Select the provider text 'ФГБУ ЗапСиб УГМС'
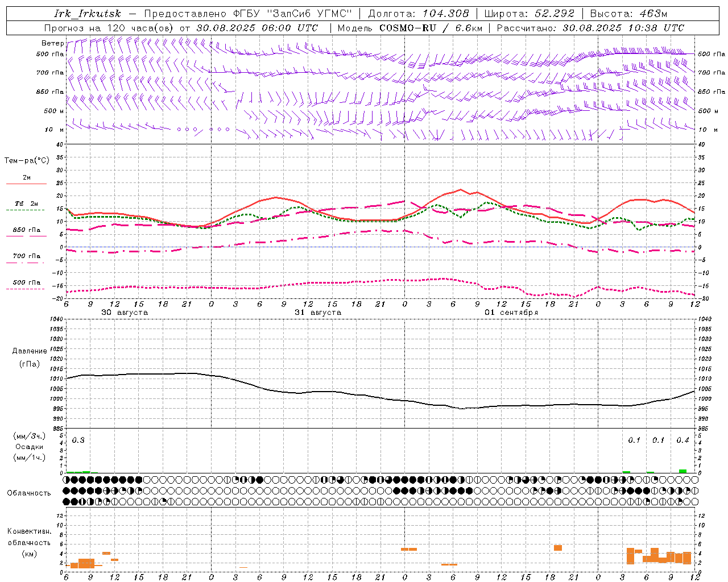Viewport: 728px width, 582px height. click(x=292, y=14)
